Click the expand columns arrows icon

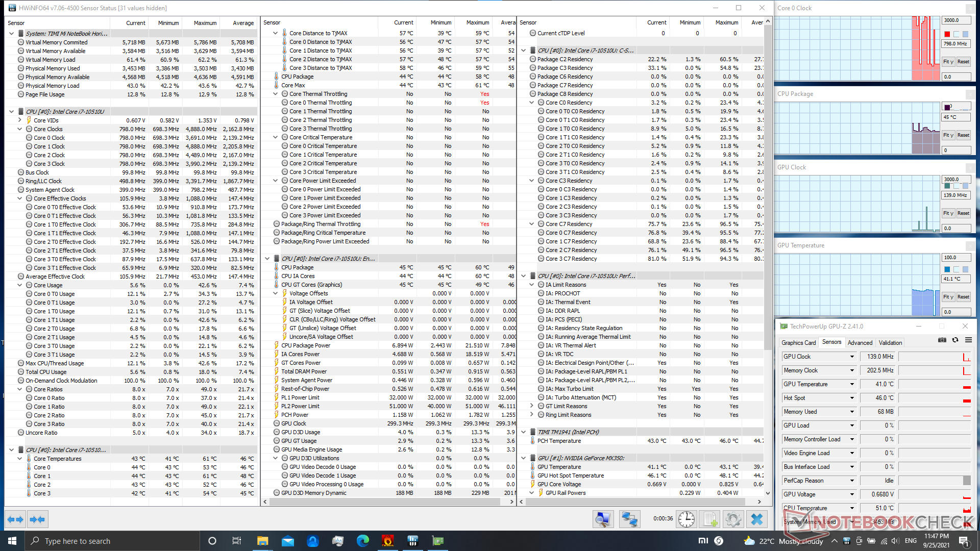(x=15, y=519)
